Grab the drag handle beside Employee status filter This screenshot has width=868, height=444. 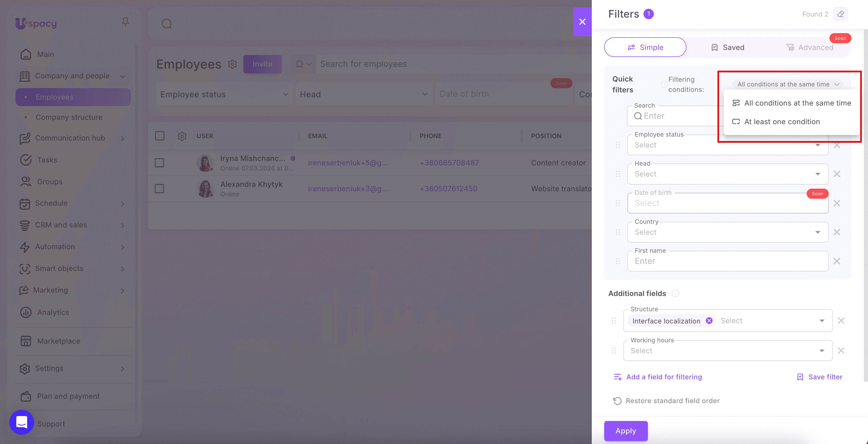coord(618,145)
